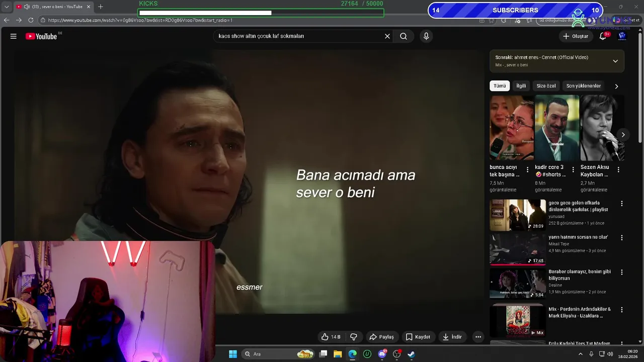
Task: Select the 'Size özel' filter chip
Action: tap(546, 86)
